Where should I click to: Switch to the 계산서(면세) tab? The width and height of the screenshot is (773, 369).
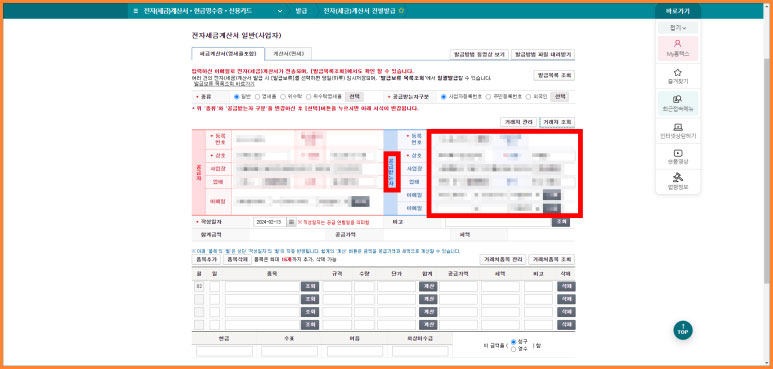[288, 54]
